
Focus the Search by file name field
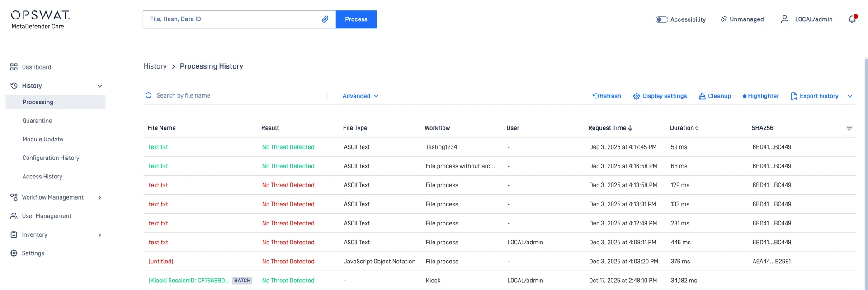[235, 96]
